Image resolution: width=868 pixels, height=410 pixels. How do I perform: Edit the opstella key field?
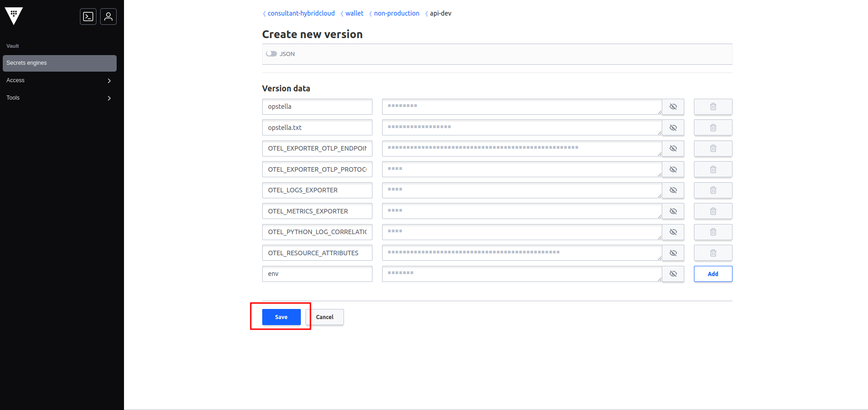tap(317, 107)
